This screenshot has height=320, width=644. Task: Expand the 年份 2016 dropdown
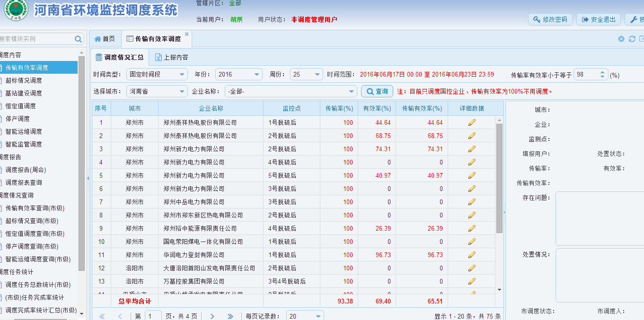click(x=257, y=75)
